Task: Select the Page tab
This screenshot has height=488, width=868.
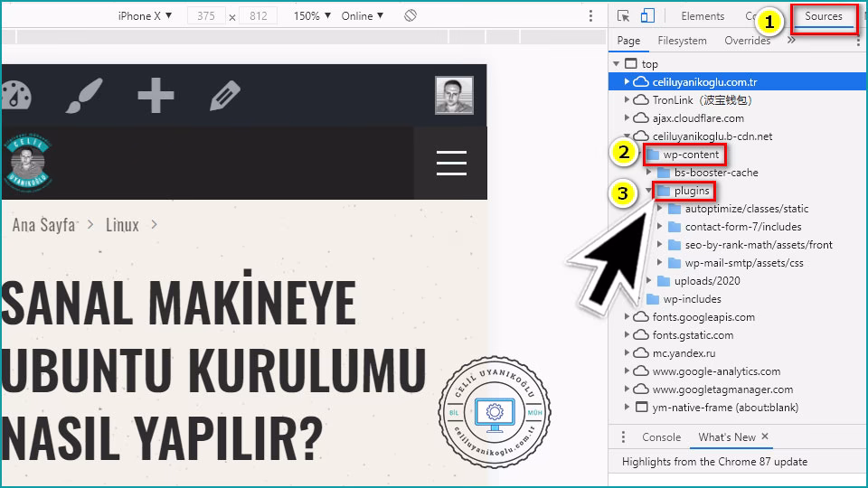Action: 628,41
